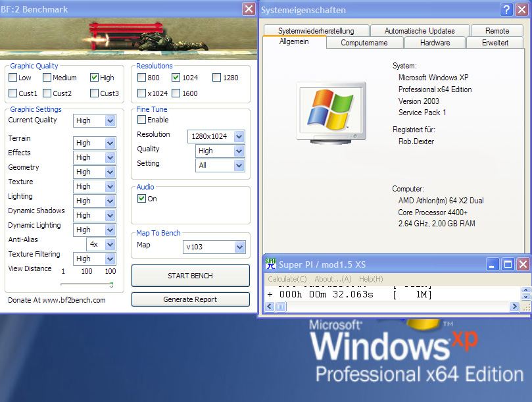Close the Systemeigenschaften dialog
This screenshot has height=402, width=532.
[x=522, y=9]
